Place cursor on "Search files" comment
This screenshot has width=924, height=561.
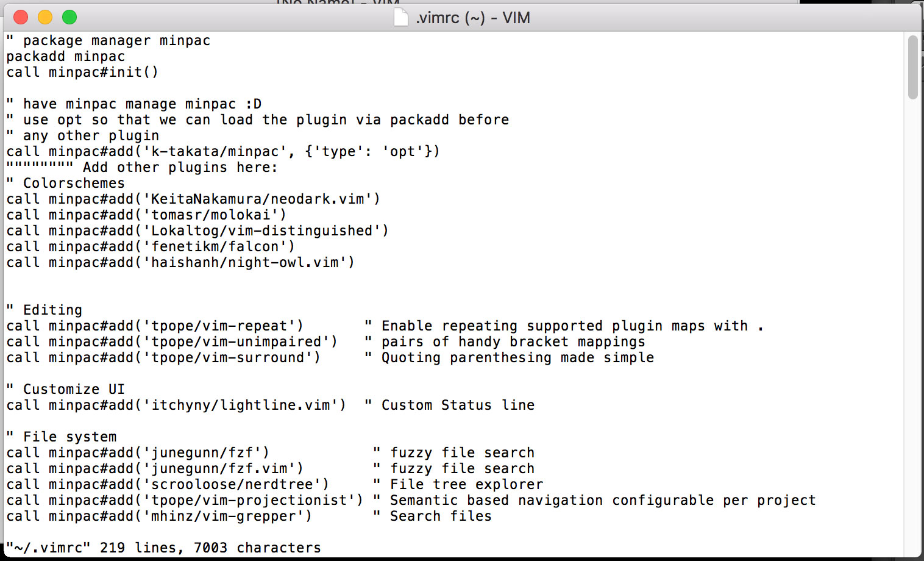point(440,516)
